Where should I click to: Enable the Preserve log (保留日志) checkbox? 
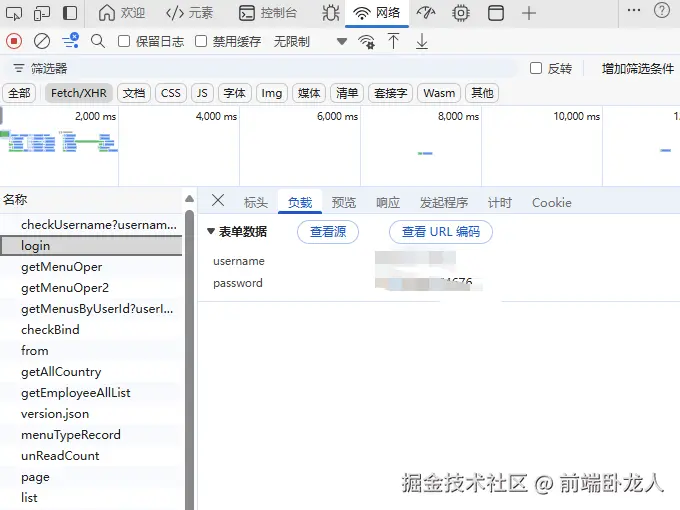pos(124,41)
